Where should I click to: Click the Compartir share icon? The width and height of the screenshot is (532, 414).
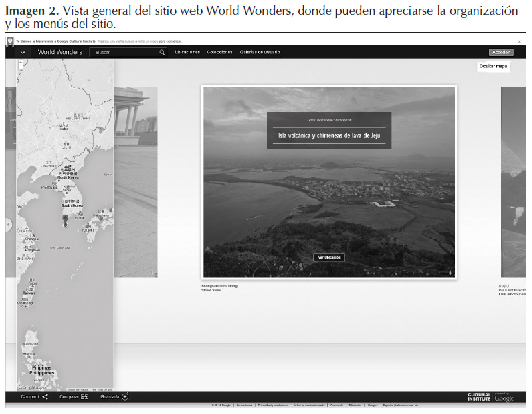[45, 397]
